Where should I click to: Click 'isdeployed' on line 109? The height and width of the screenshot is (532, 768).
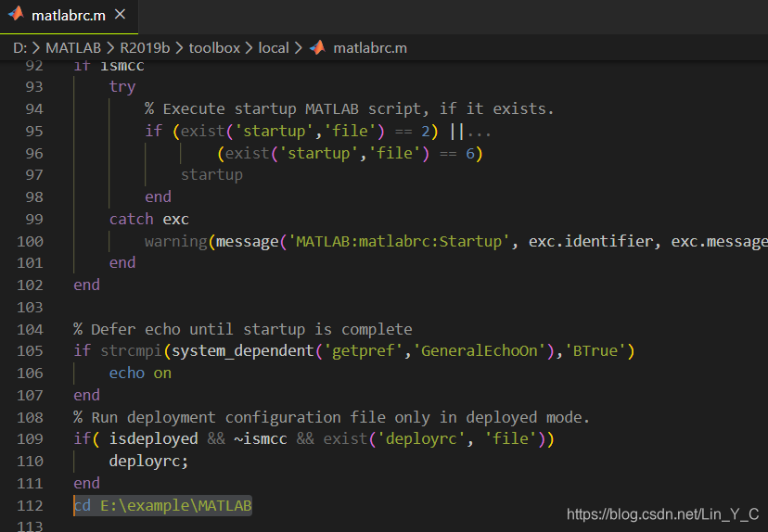[153, 439]
